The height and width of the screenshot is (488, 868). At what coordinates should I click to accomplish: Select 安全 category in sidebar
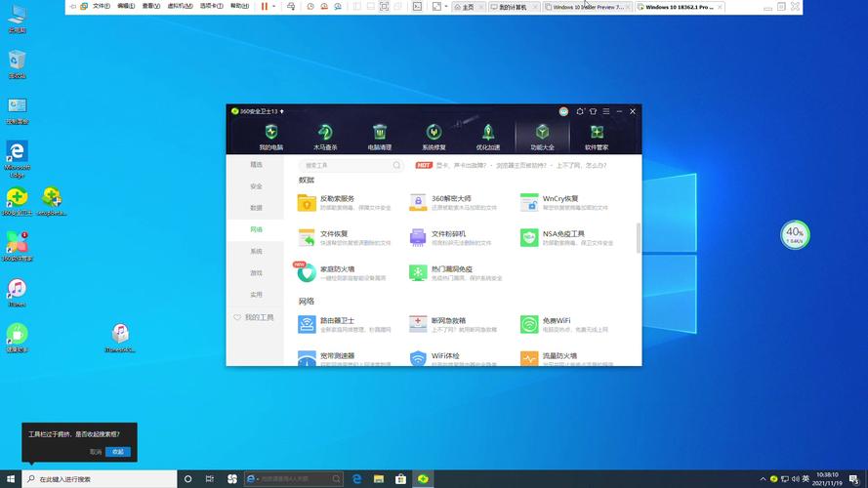[x=256, y=186]
